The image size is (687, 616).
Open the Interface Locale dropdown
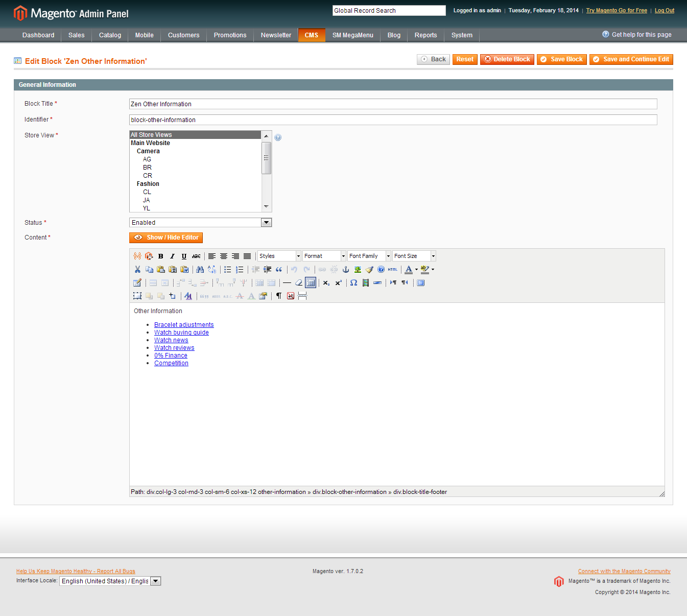coord(110,581)
